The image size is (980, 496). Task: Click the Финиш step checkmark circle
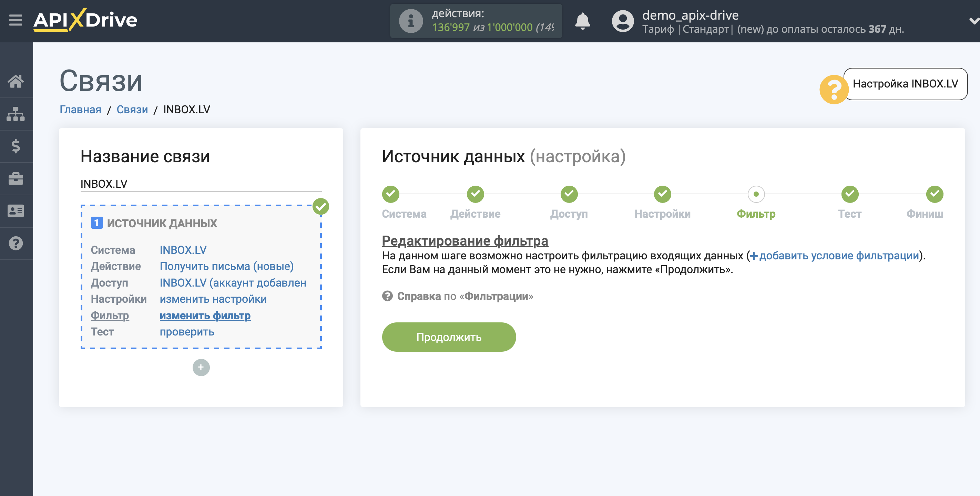(935, 194)
